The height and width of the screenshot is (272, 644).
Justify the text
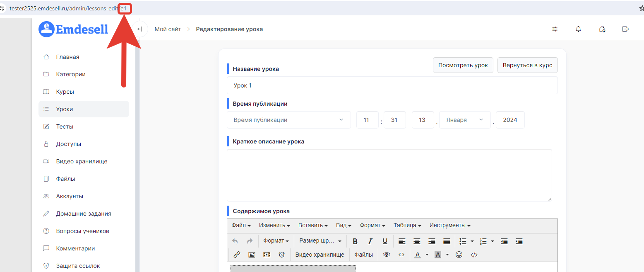coord(447,241)
